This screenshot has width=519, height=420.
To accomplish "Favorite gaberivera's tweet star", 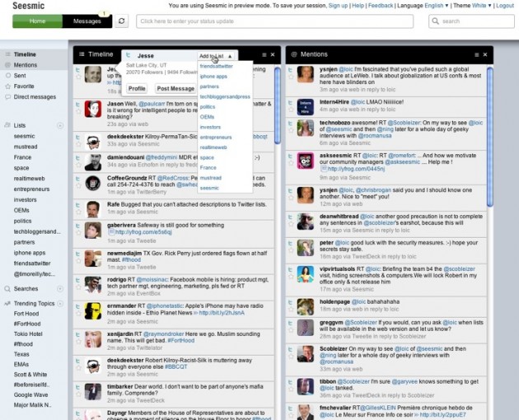I will (78, 233).
